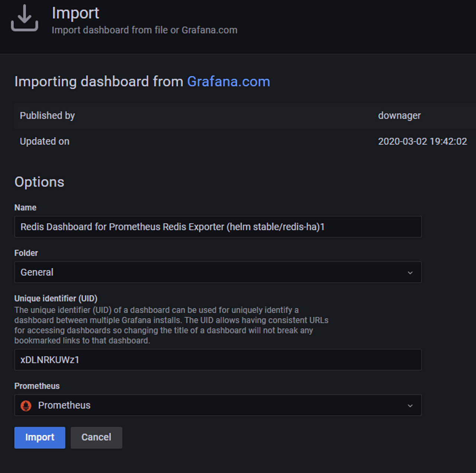The image size is (476, 473).
Task: Click the Published by label
Action: tap(47, 116)
